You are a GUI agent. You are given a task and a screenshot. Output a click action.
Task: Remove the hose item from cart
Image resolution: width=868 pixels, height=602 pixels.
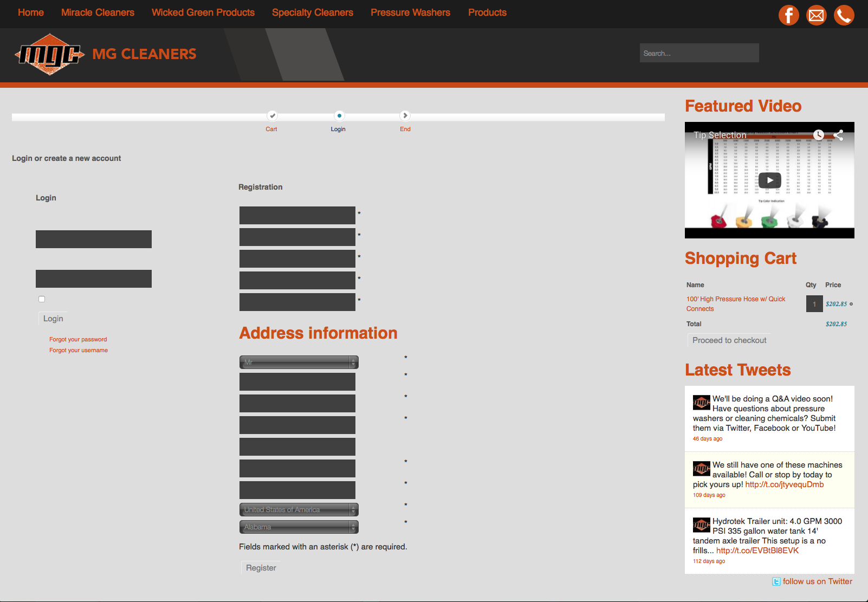(851, 304)
